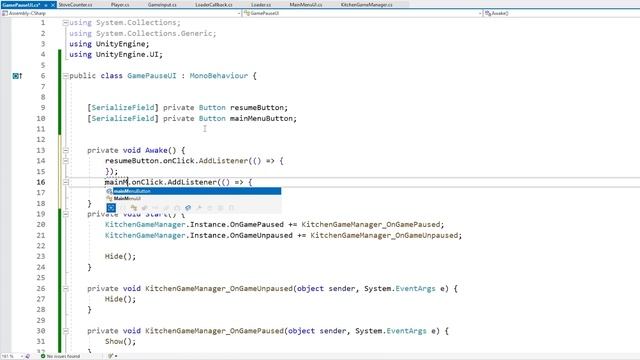Image resolution: width=640 pixels, height=360 pixels.
Task: Open the GamePauseUI type navigation dropdown
Action: tap(363, 13)
